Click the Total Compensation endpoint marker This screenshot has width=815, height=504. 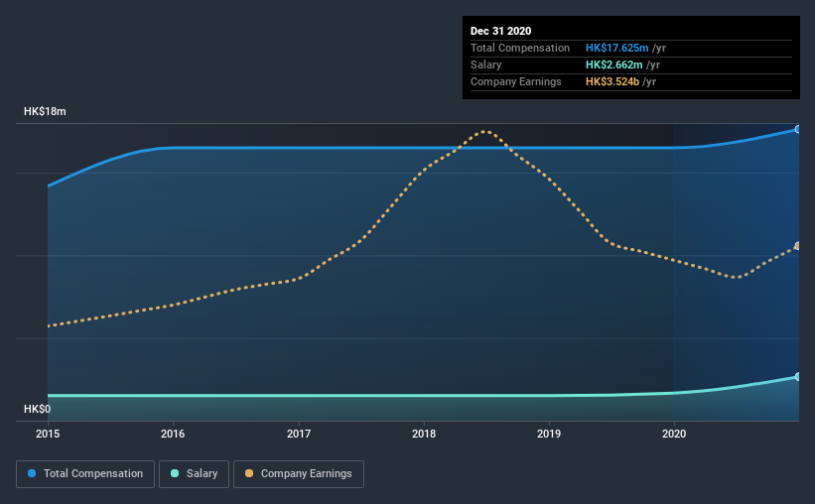point(797,129)
